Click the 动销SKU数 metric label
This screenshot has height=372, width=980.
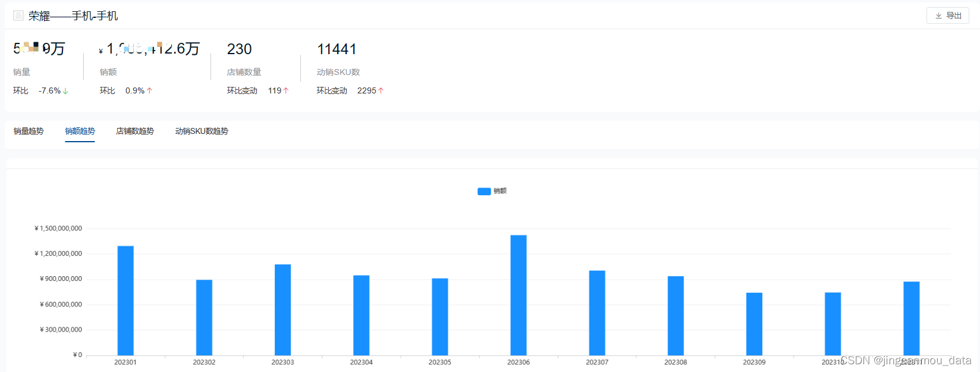tap(338, 72)
